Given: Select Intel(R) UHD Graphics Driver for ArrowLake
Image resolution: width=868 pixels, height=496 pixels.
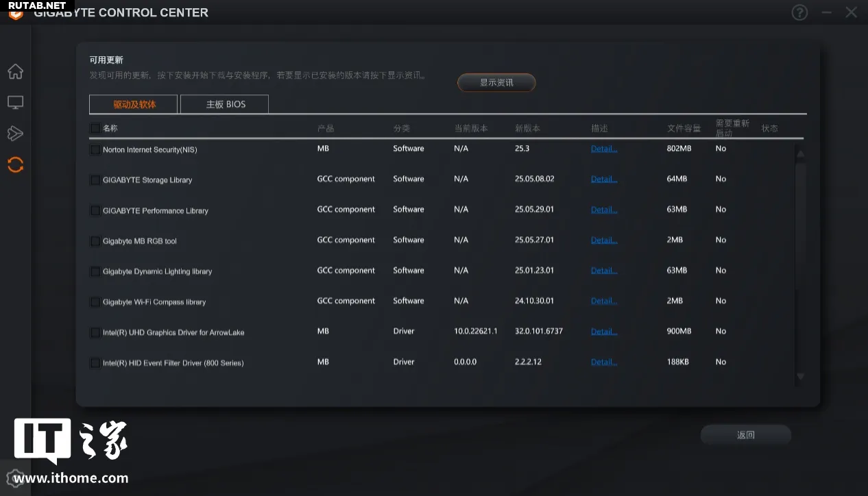Looking at the screenshot, I should coord(173,332).
